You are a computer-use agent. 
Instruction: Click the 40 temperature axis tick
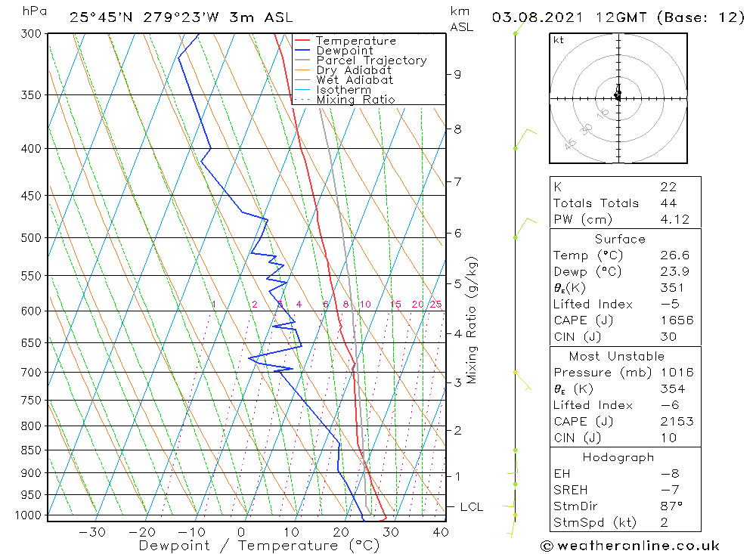pyautogui.click(x=441, y=532)
